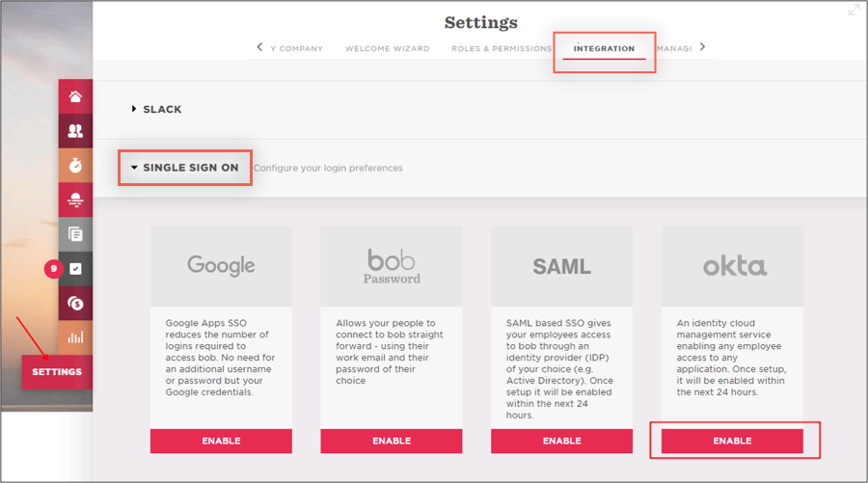This screenshot has width=868, height=483.
Task: Click the expand fullscreen icon at top right
Action: [x=854, y=10]
